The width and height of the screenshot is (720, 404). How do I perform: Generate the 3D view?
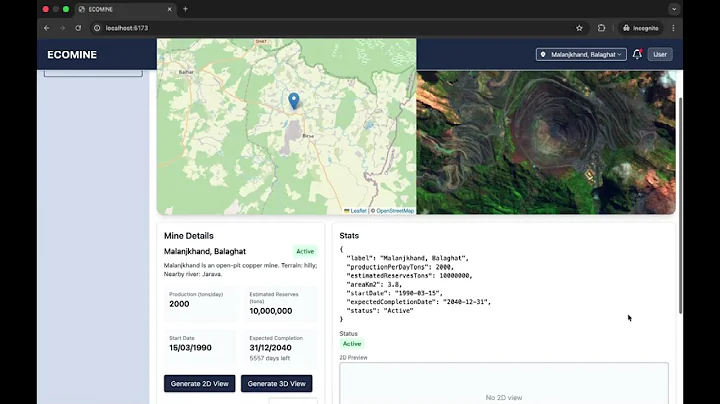point(276,383)
